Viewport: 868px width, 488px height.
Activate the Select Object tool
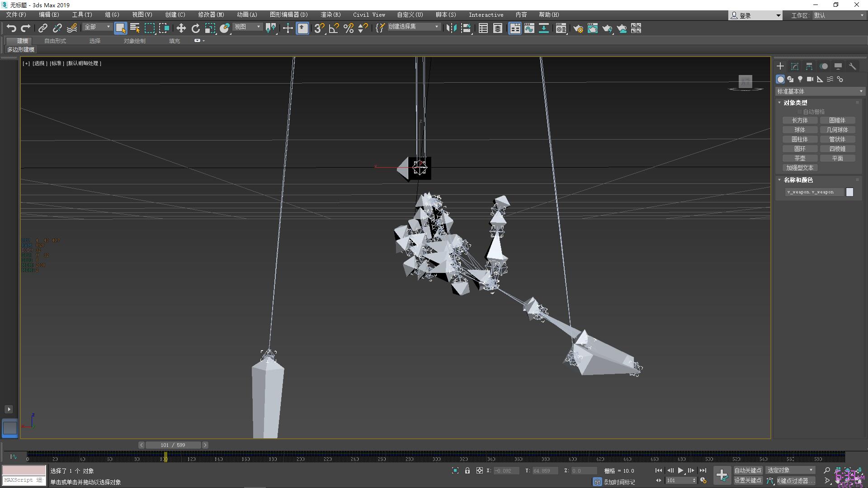pos(120,28)
